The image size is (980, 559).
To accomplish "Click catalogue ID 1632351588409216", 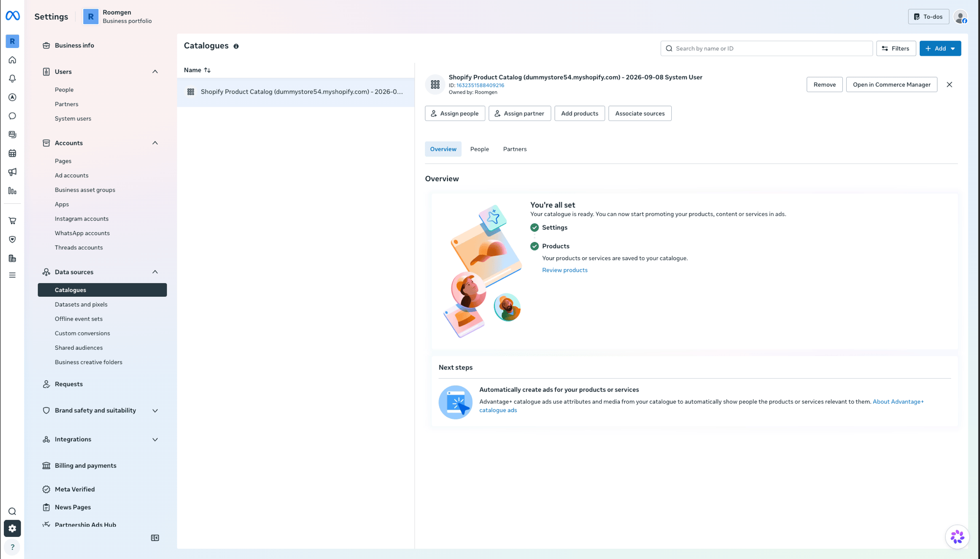I will [480, 85].
